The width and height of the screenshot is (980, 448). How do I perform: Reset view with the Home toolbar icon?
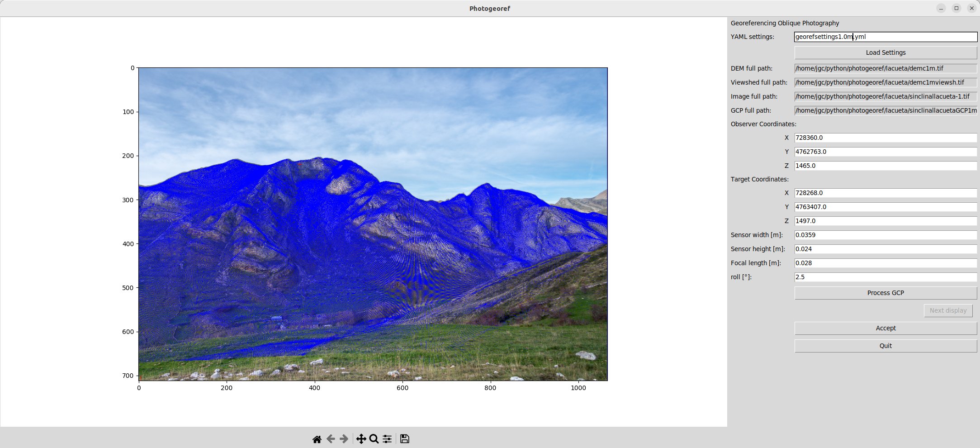coord(317,439)
